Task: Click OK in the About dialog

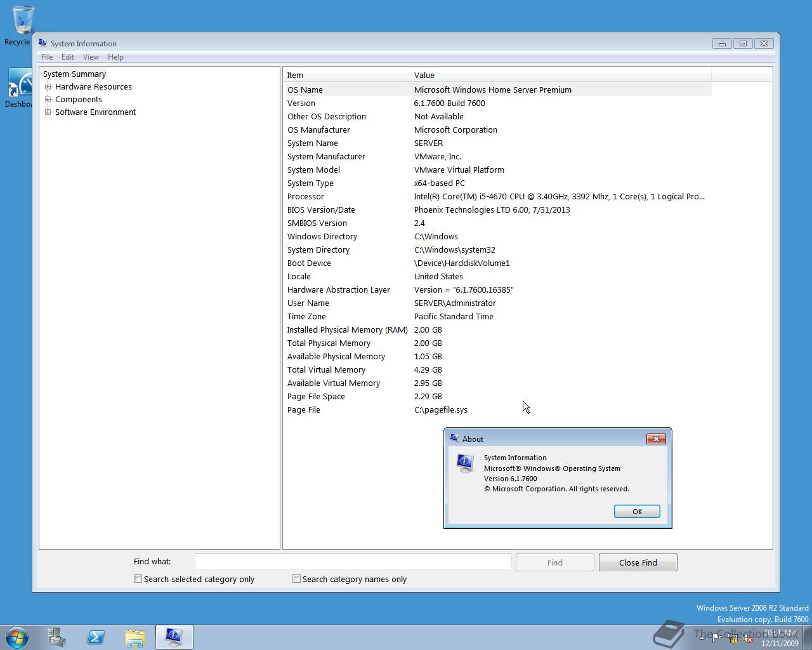Action: [637, 512]
